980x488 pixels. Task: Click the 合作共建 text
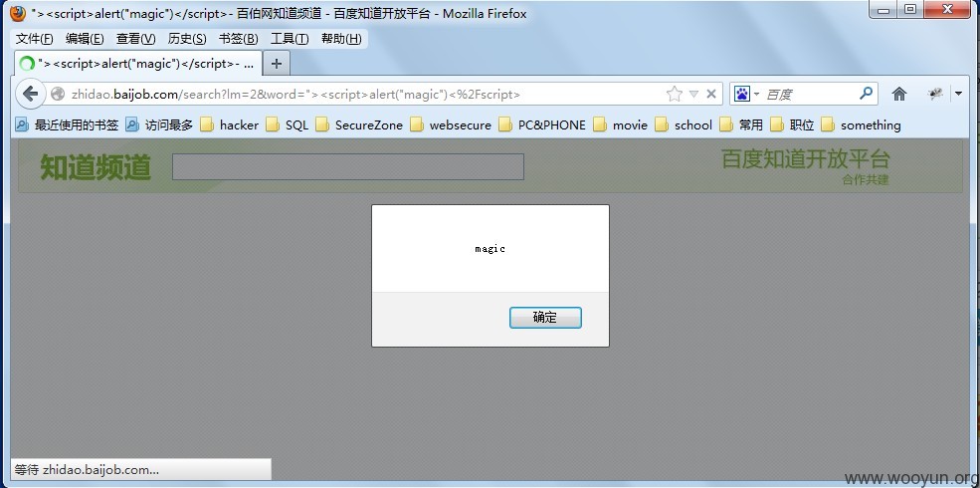point(865,180)
